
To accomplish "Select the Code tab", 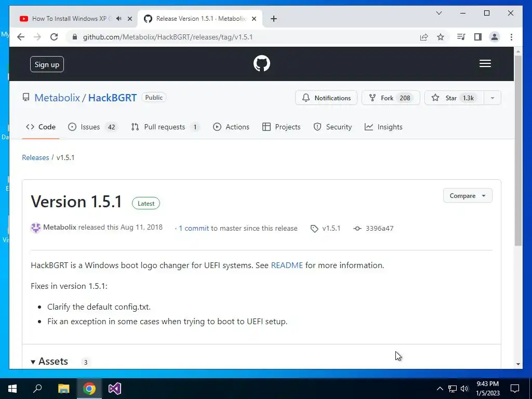I will tap(41, 127).
